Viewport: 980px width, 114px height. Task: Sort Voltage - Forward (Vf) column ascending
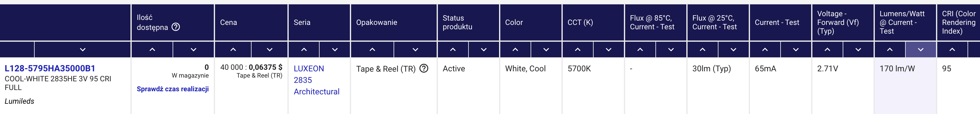click(827, 50)
